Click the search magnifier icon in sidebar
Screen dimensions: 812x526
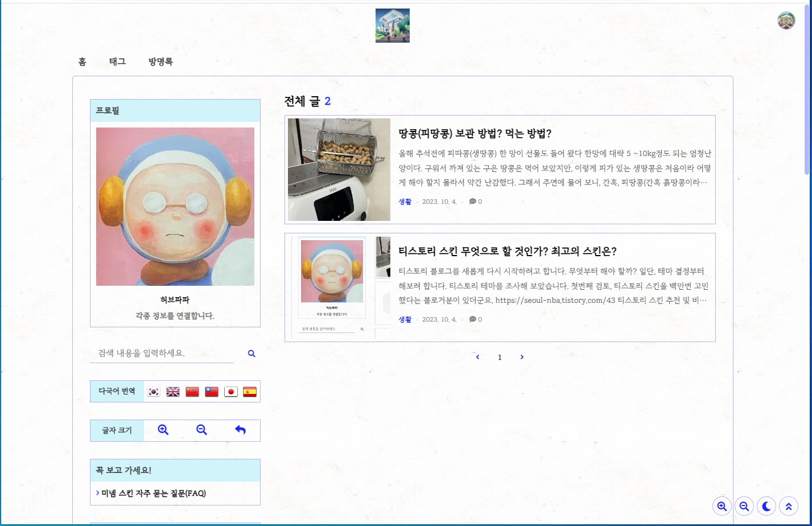click(252, 354)
